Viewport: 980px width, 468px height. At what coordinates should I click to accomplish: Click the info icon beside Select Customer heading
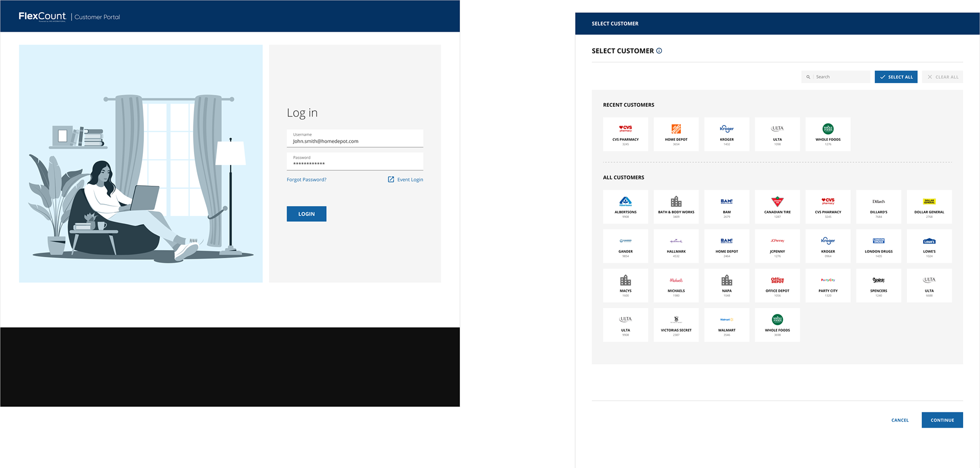click(659, 51)
